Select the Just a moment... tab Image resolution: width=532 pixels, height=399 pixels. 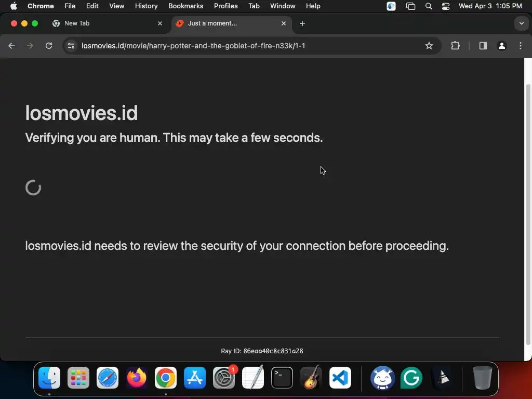click(232, 23)
